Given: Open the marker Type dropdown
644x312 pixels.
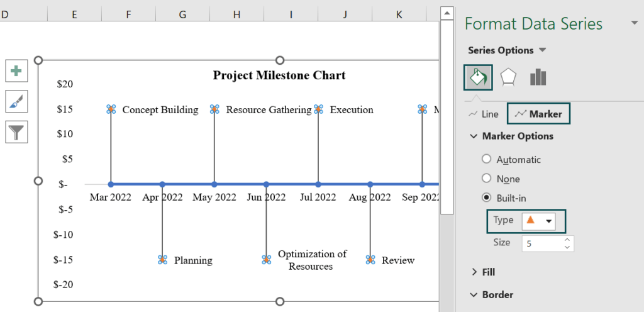Looking at the screenshot, I should [538, 221].
